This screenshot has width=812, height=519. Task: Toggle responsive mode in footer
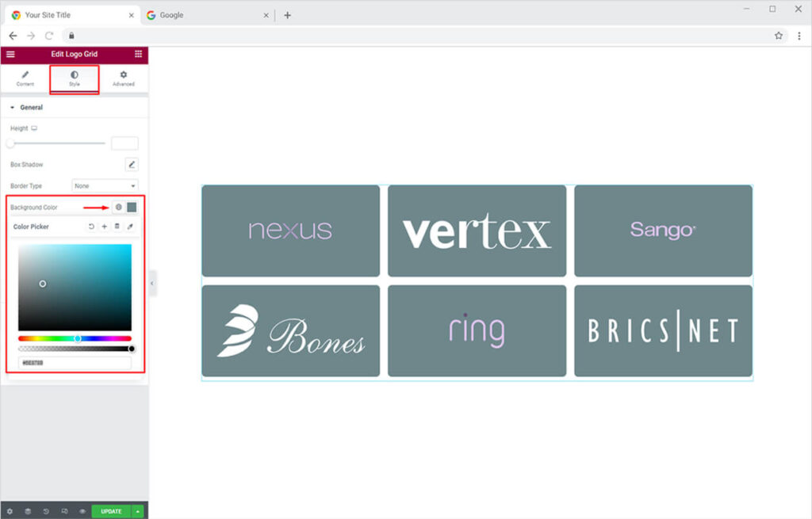point(64,511)
